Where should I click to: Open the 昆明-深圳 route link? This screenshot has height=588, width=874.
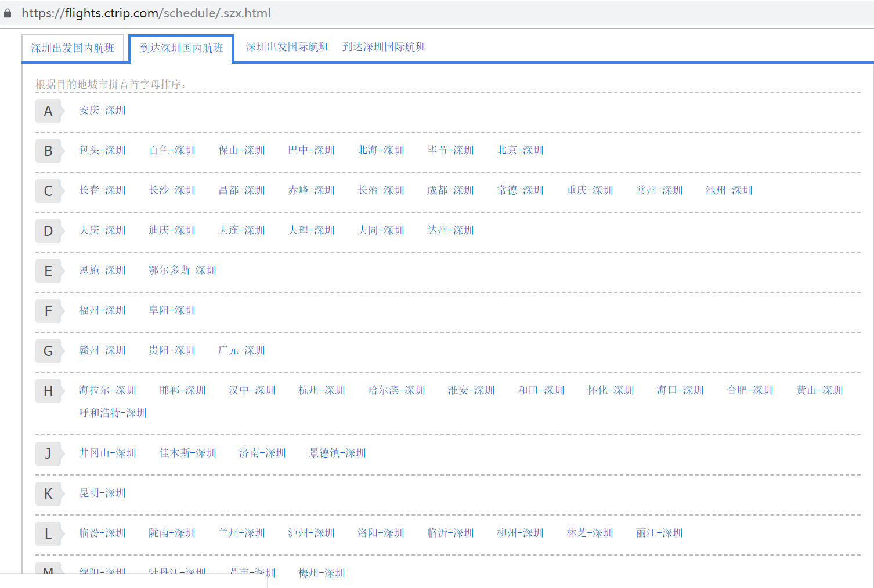tap(102, 493)
